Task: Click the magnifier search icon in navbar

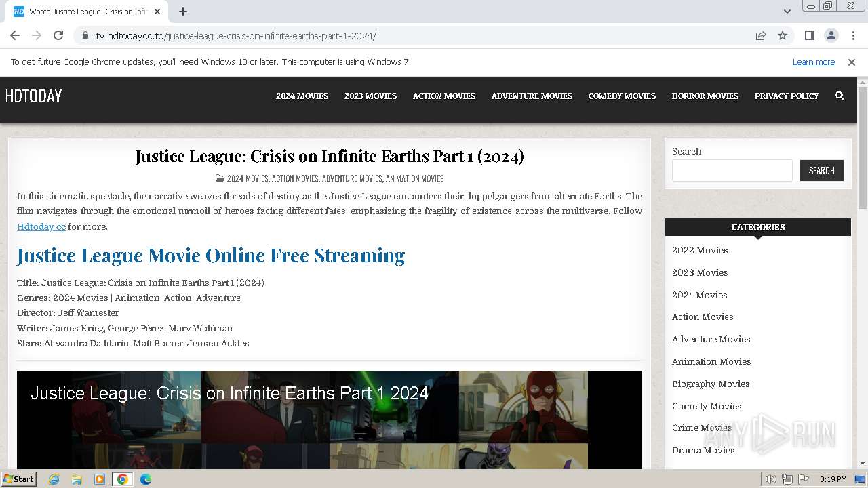Action: pyautogui.click(x=840, y=96)
